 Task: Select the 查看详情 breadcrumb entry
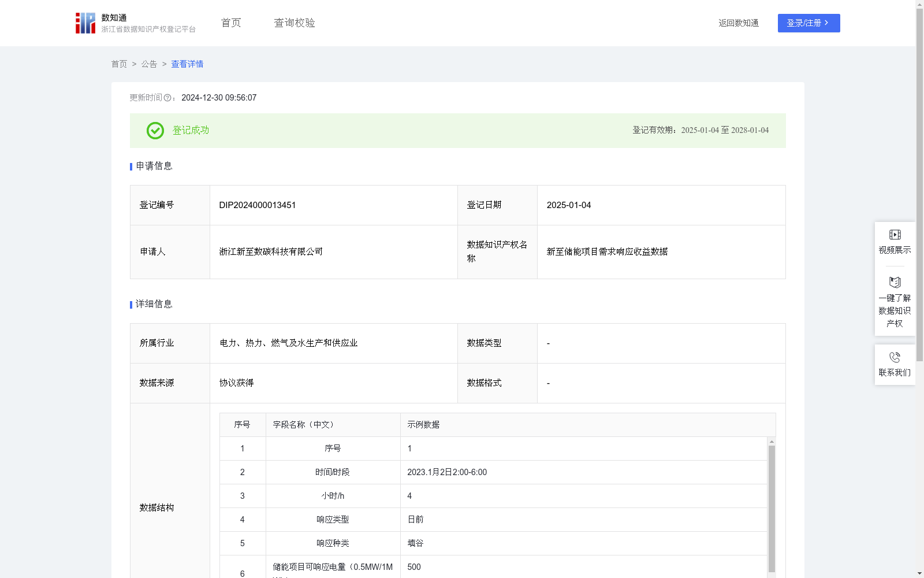click(187, 64)
